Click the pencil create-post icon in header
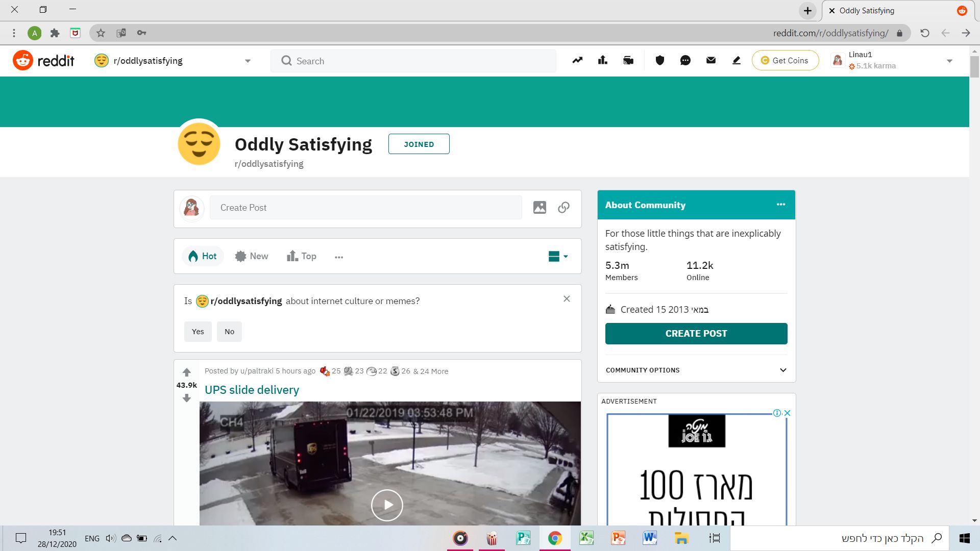 point(736,60)
